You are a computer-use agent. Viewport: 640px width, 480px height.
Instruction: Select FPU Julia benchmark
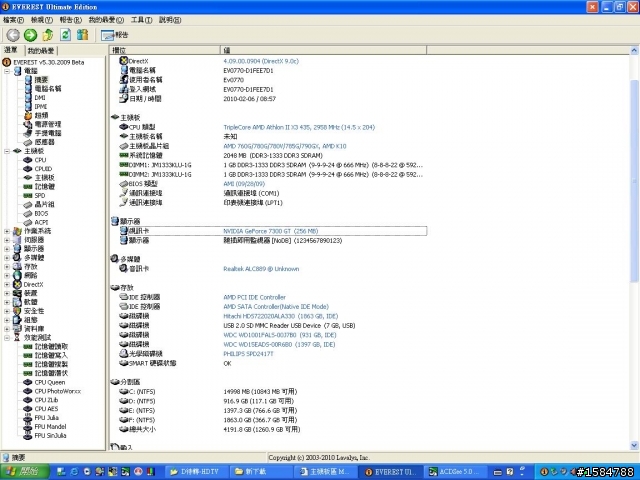[x=47, y=418]
